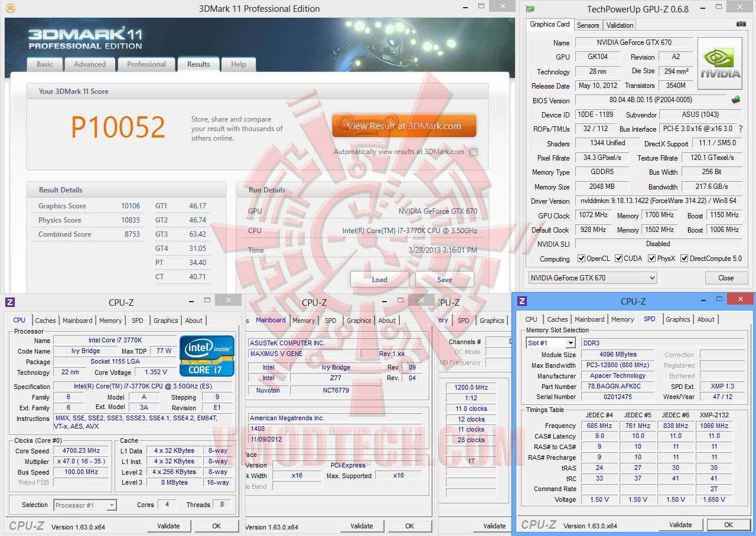This screenshot has width=756, height=536.
Task: Click OK in the CPU-Z processor window
Action: [x=217, y=526]
